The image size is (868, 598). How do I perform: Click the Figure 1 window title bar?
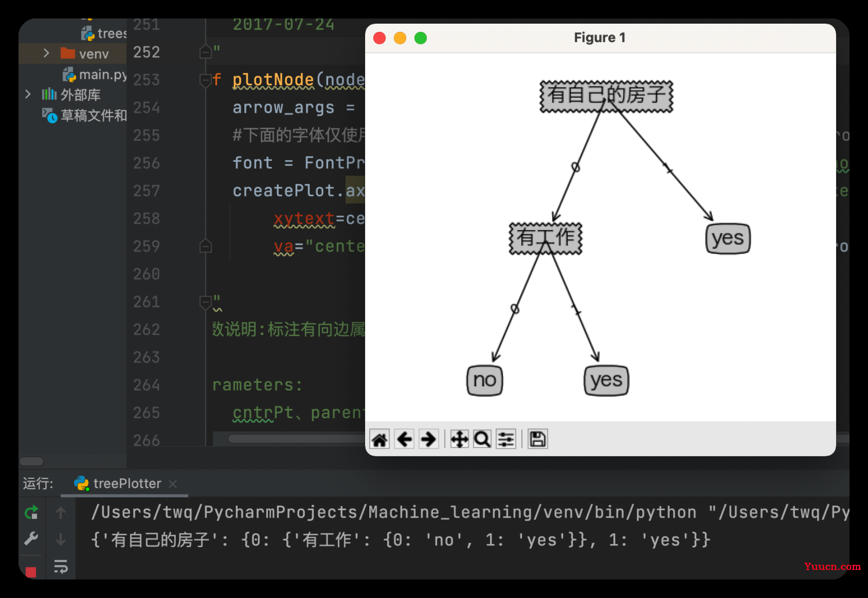pyautogui.click(x=600, y=38)
